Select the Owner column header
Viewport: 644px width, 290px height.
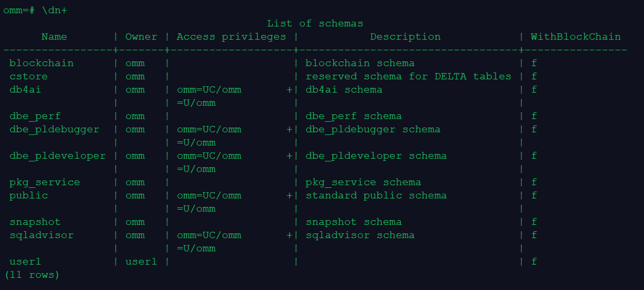(x=141, y=37)
